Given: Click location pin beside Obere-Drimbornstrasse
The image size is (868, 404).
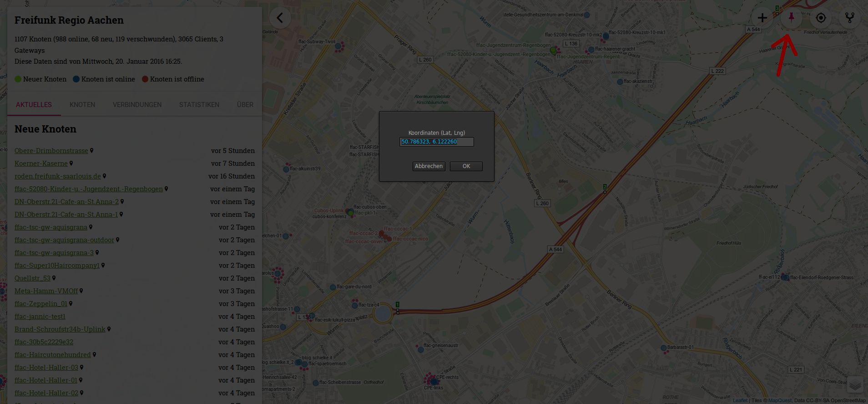Looking at the screenshot, I should 91,151.
